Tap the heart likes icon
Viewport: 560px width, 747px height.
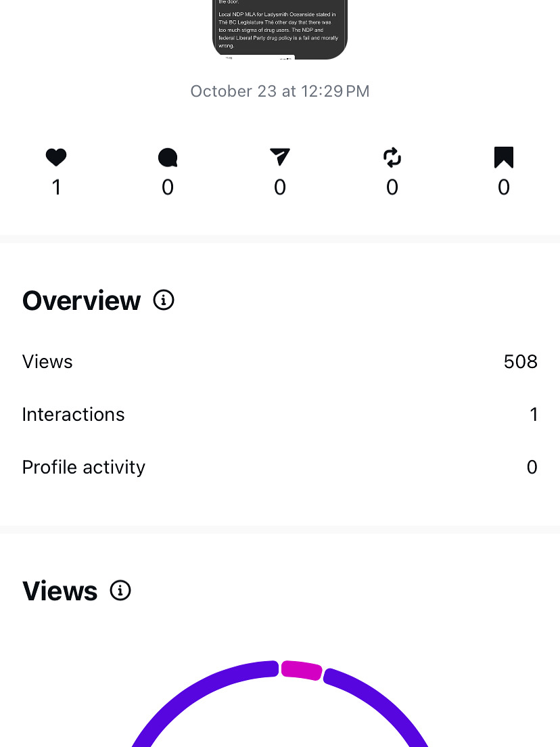point(56,158)
